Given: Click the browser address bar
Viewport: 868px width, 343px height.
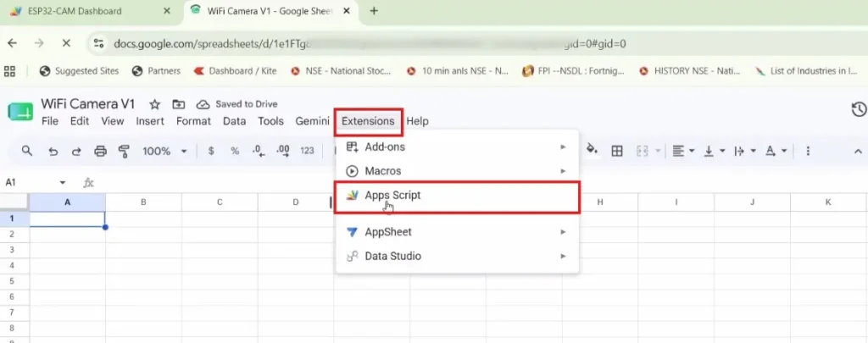Looking at the screenshot, I should point(476,43).
